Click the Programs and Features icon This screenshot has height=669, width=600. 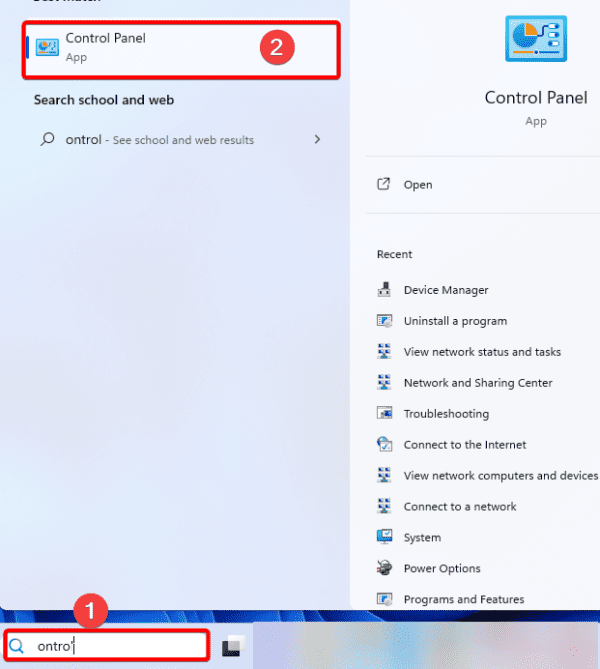click(384, 599)
